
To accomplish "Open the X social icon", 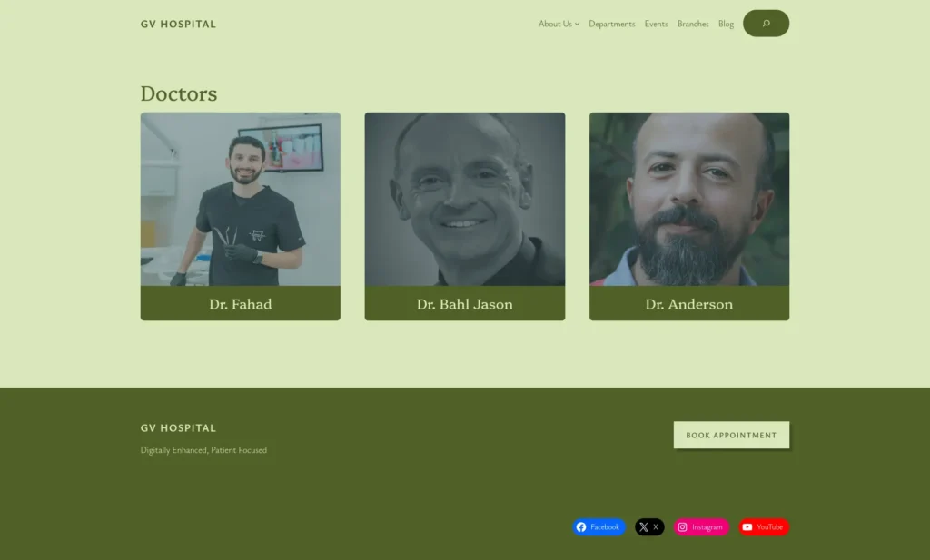I will (x=644, y=526).
